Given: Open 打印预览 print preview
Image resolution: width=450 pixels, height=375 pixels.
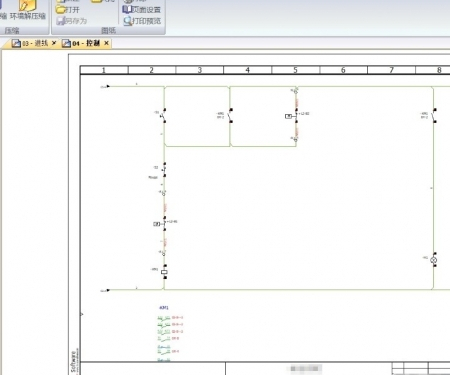Looking at the screenshot, I should (142, 21).
